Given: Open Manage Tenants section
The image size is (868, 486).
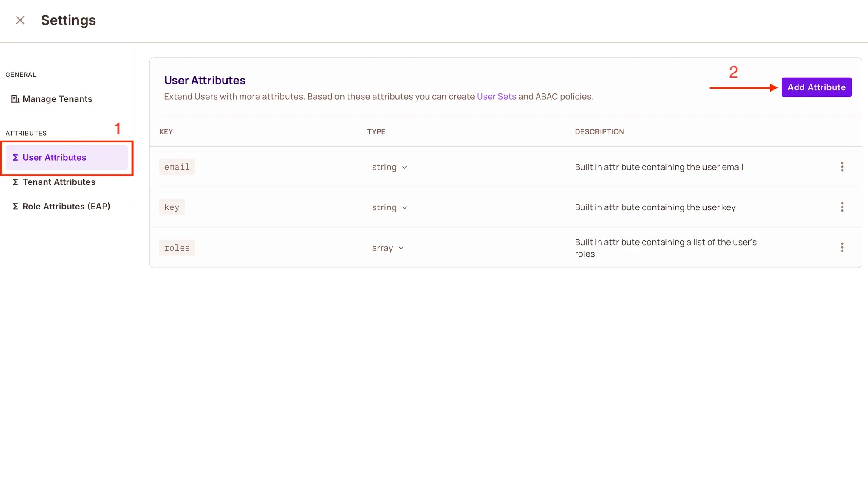Looking at the screenshot, I should coord(57,99).
